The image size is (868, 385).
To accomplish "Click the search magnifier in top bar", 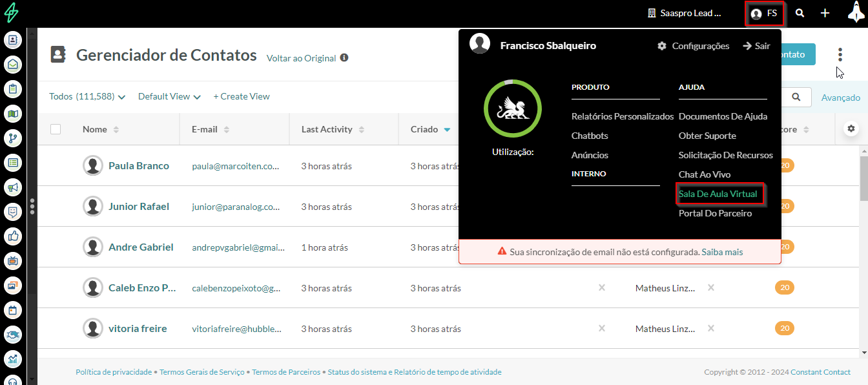I will point(800,13).
